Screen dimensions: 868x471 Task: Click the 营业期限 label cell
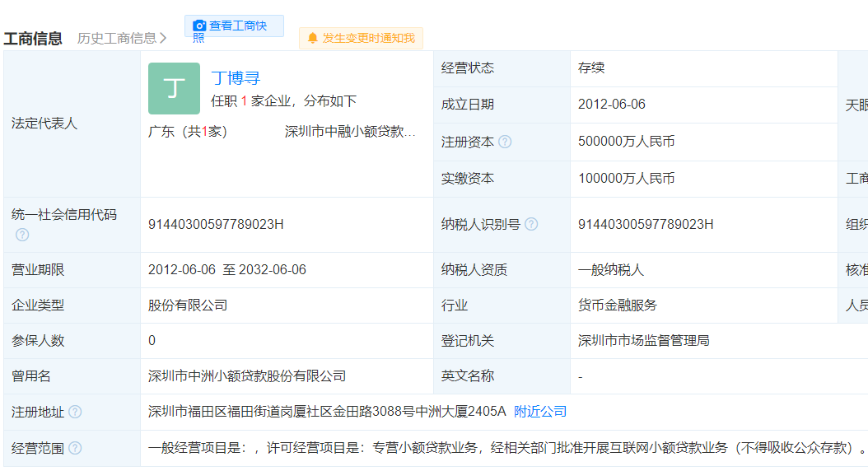point(72,270)
